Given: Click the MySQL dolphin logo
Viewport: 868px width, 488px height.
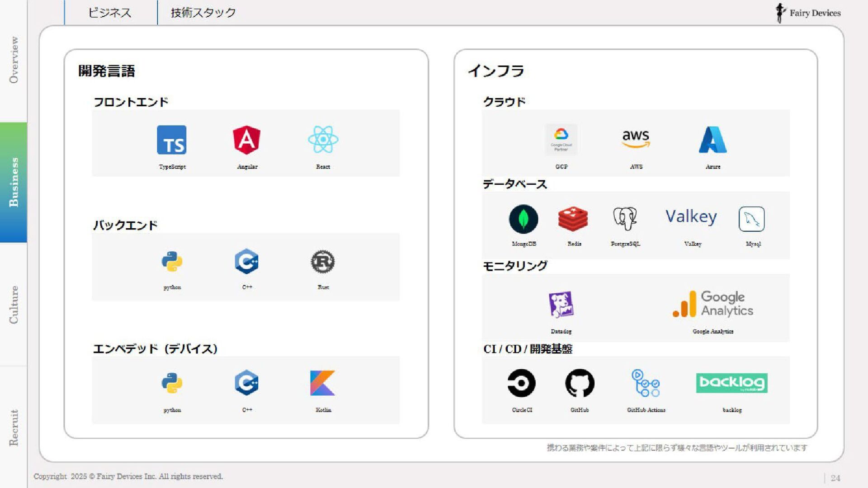Looking at the screenshot, I should coord(751,219).
